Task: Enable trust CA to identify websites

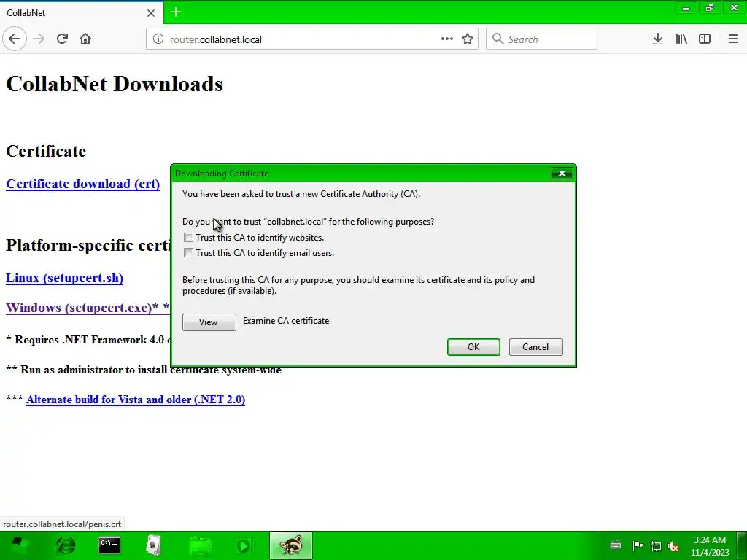Action: point(189,238)
